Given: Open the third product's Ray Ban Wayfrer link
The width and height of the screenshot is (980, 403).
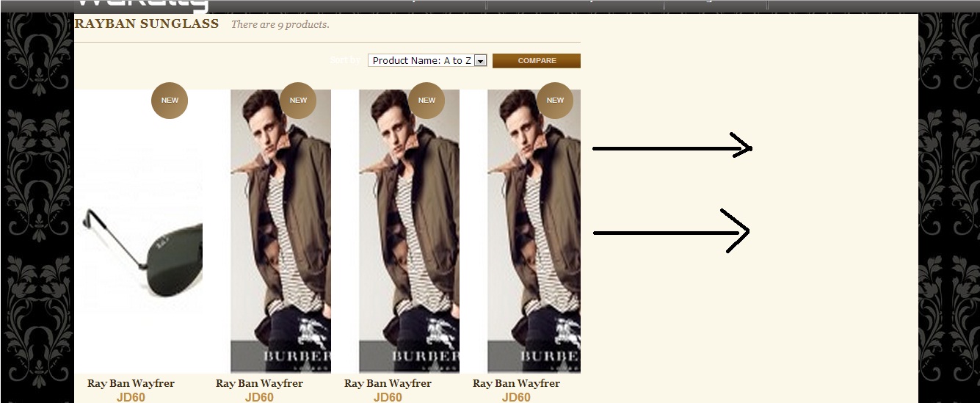Looking at the screenshot, I should [x=388, y=383].
